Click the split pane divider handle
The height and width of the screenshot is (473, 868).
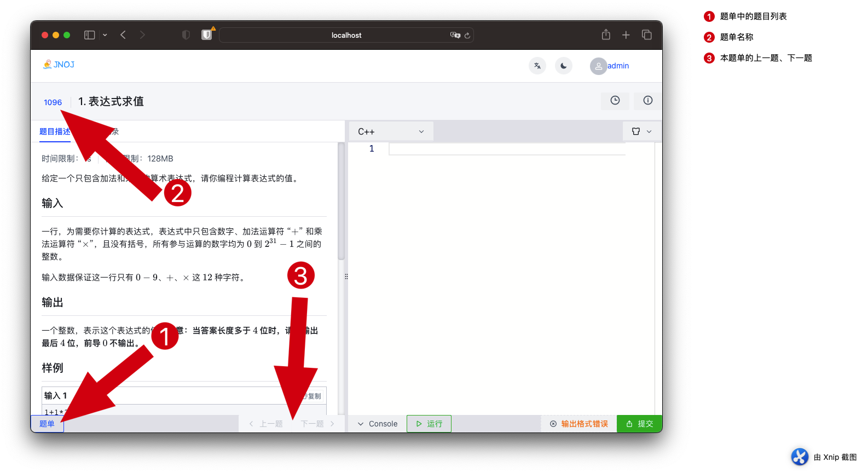click(346, 276)
